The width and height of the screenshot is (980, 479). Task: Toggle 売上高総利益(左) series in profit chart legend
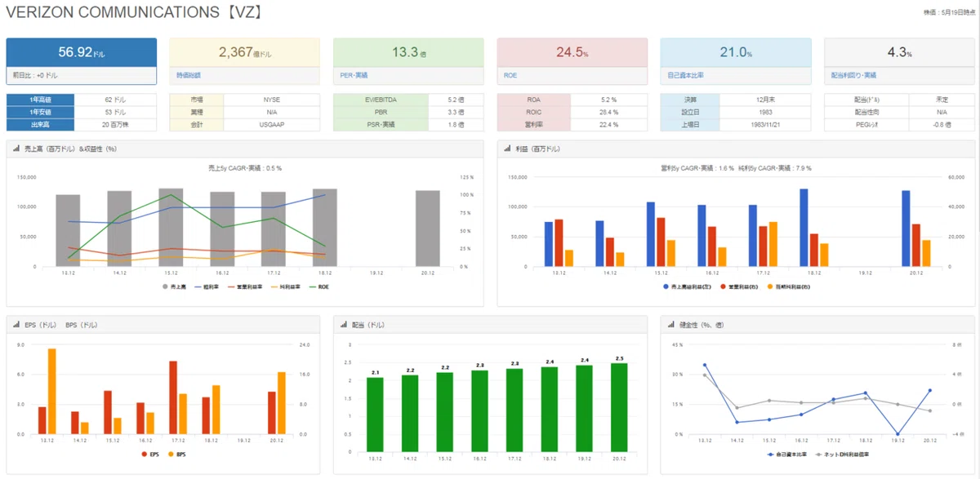tap(688, 286)
